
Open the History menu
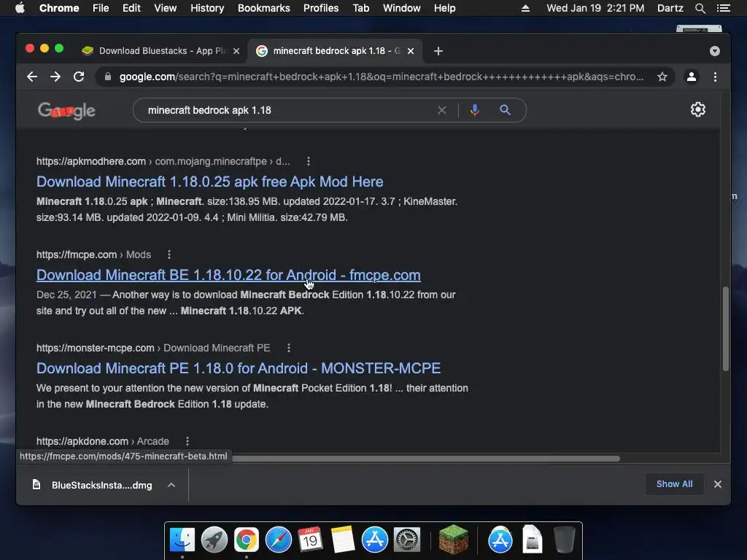click(207, 8)
